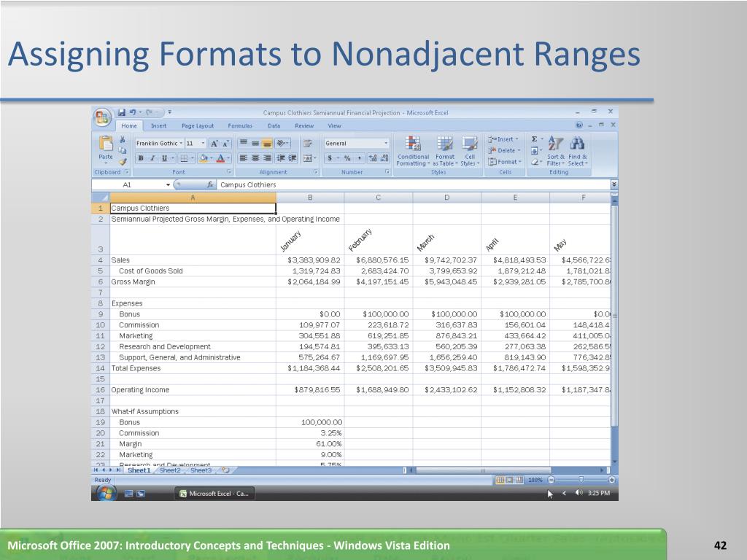Switch to the Page Layout tab
Screen dimensions: 747x560
point(198,125)
